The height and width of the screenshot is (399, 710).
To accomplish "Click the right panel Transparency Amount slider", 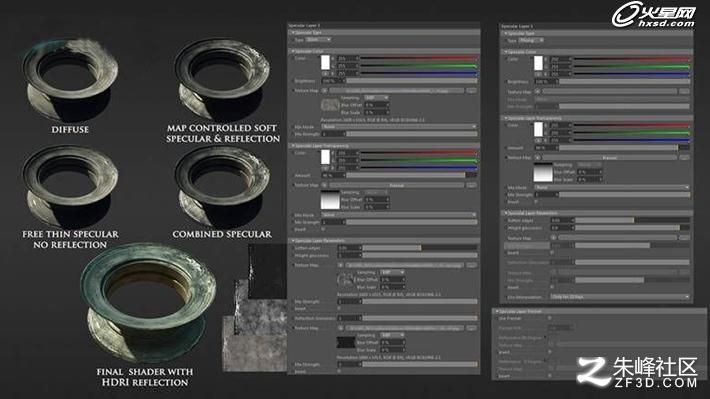I will pos(624,148).
